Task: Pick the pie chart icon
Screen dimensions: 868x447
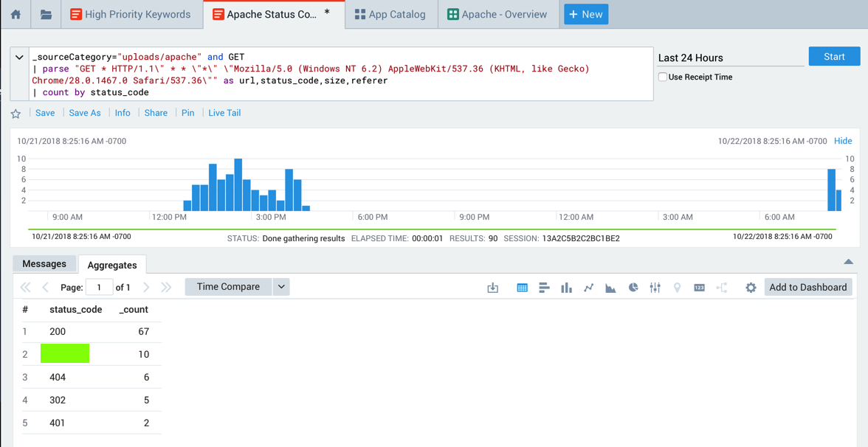Action: 633,288
